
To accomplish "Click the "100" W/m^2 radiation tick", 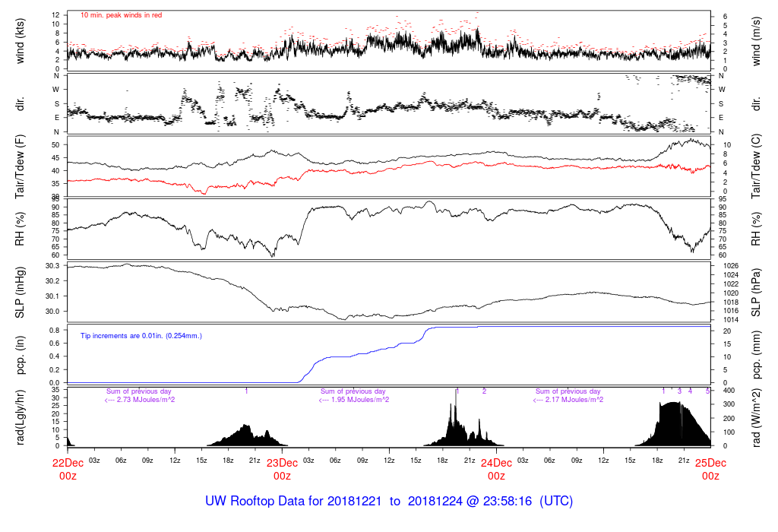I will pyautogui.click(x=729, y=432).
